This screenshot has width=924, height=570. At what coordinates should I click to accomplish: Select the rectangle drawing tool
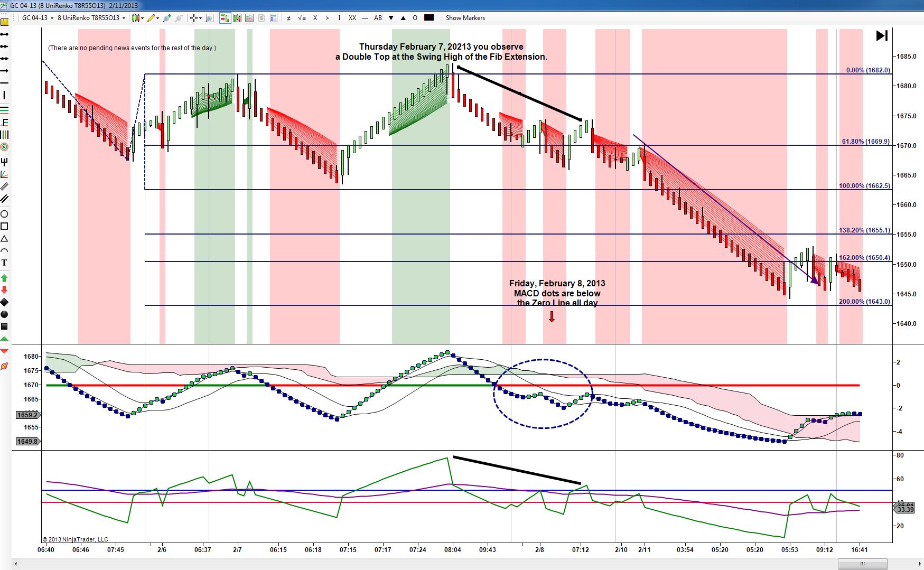pyautogui.click(x=4, y=226)
